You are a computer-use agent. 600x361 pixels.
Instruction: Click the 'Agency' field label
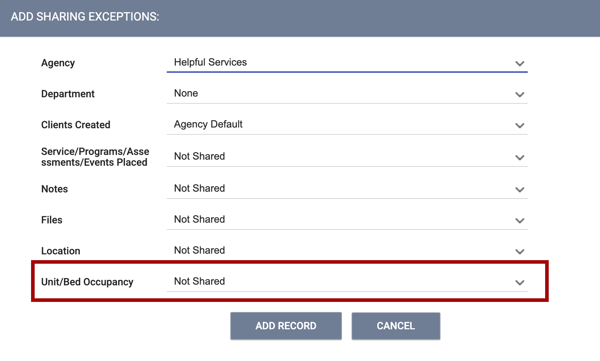tap(58, 63)
